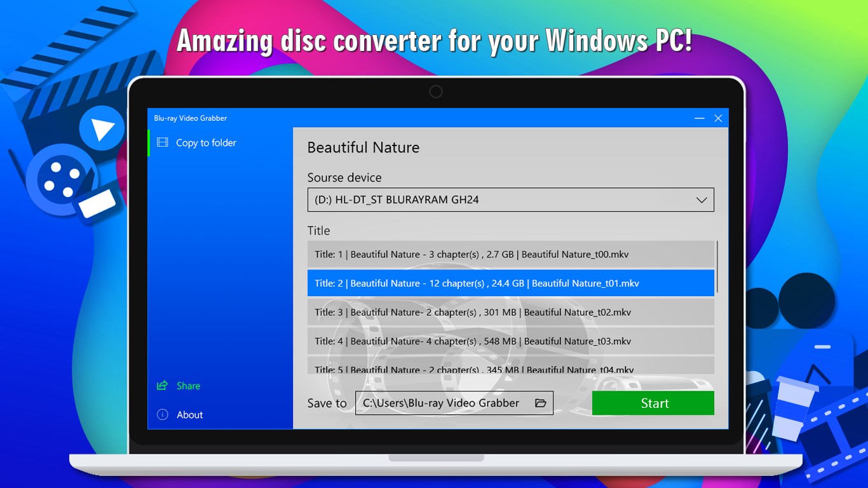Select the Copy to folder menu item
The image size is (868, 488).
220,143
